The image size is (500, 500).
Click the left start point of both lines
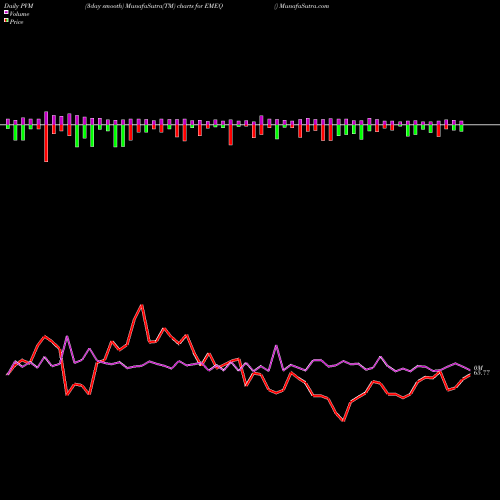pos(7,375)
